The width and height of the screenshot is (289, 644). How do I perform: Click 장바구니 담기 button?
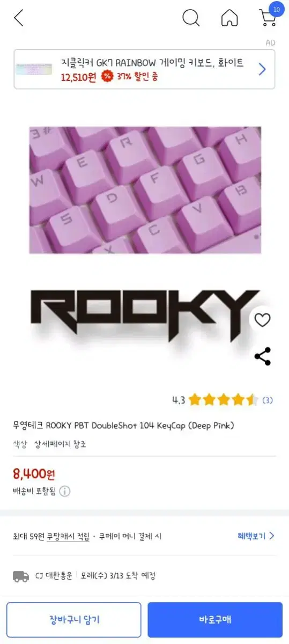coord(74,619)
